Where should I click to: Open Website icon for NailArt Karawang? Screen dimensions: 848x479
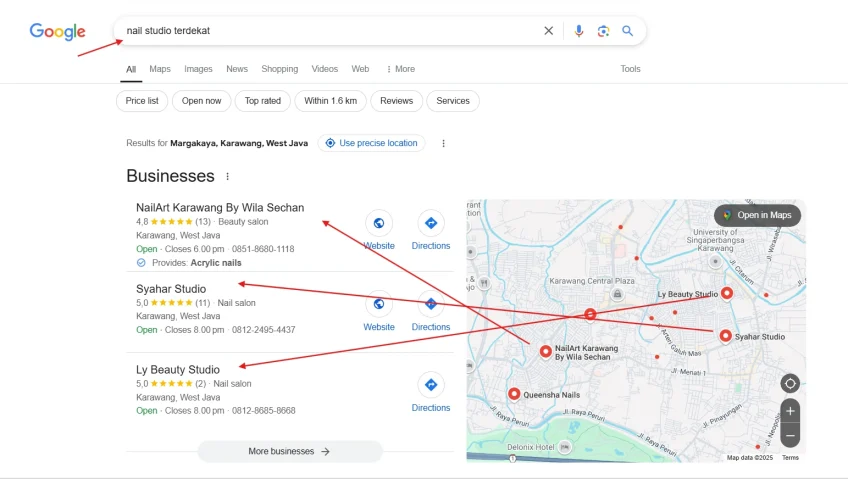(x=379, y=223)
